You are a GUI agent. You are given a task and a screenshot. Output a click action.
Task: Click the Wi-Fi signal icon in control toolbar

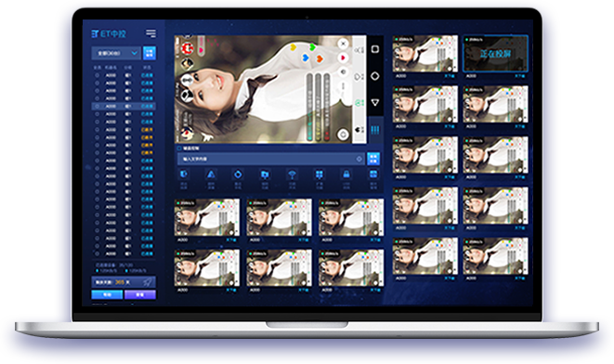click(292, 175)
